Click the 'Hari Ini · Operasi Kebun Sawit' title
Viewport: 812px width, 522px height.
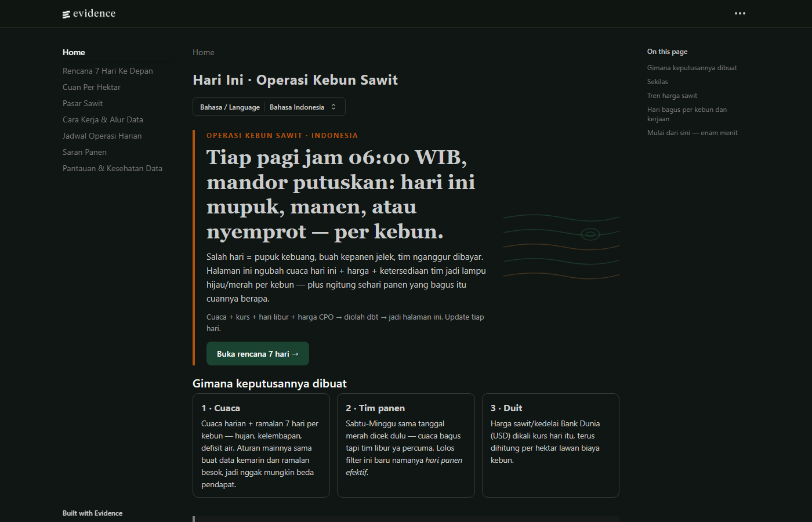click(295, 80)
